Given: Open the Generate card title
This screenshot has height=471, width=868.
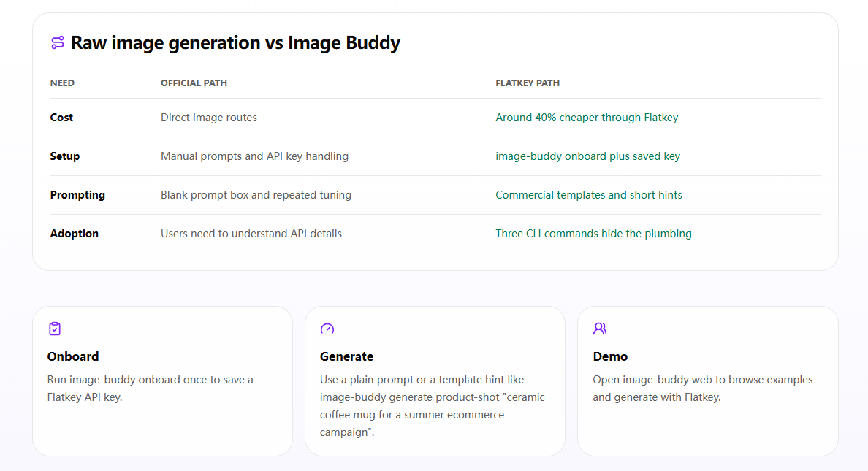Looking at the screenshot, I should click(346, 356).
